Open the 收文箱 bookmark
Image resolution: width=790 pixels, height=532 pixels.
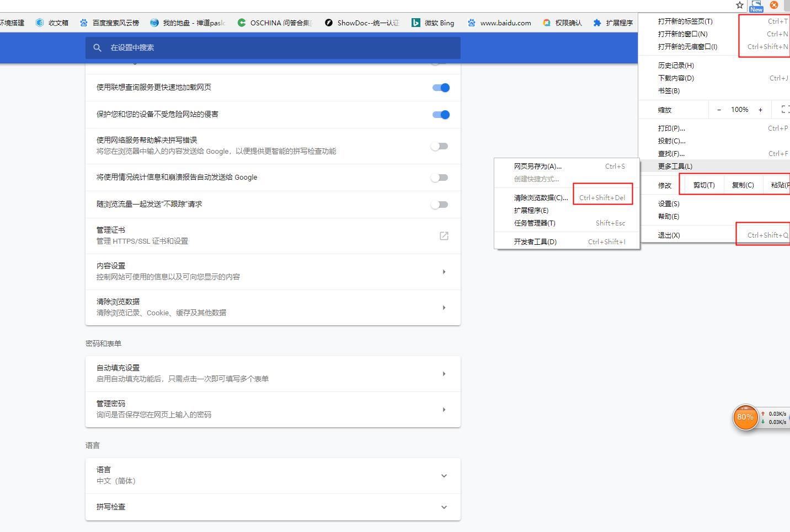point(52,23)
